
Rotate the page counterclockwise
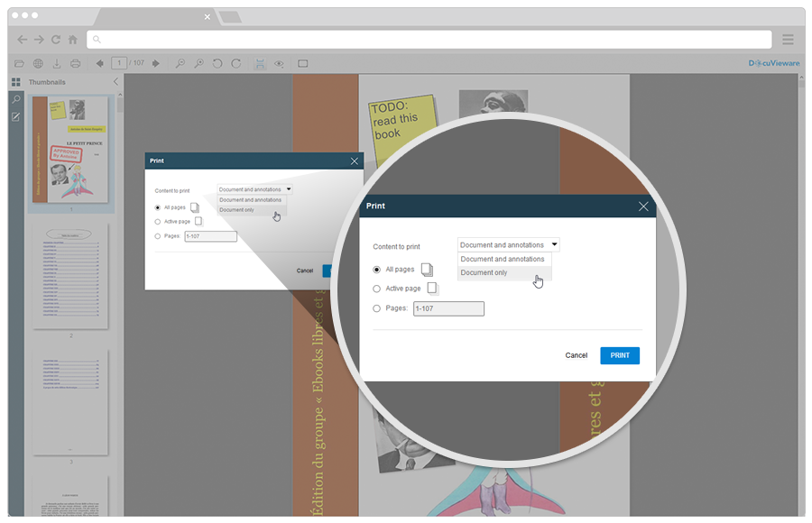click(x=217, y=63)
